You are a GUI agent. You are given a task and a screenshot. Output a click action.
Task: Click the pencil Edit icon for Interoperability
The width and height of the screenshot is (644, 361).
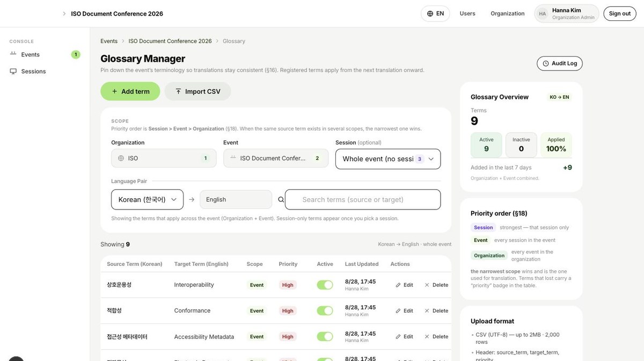(398, 285)
